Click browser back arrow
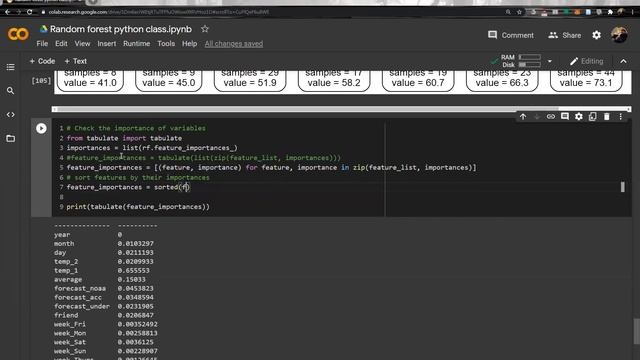Image resolution: width=640 pixels, height=360 pixels. (x=7, y=12)
